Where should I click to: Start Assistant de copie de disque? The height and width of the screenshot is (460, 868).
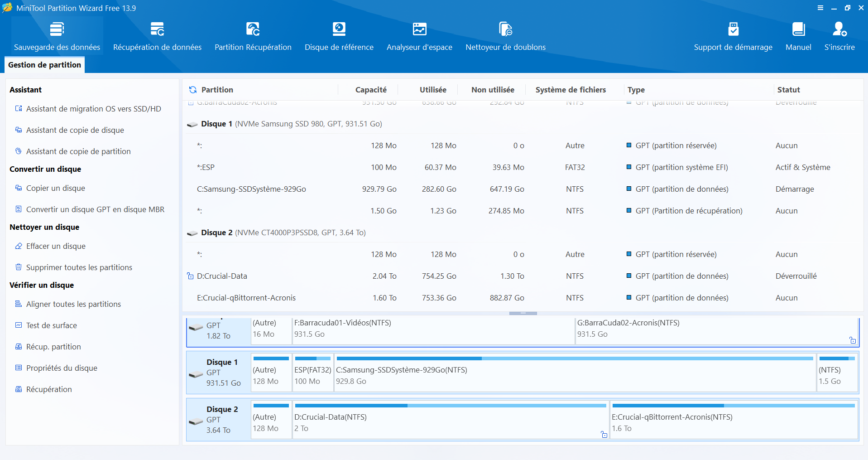pos(70,130)
